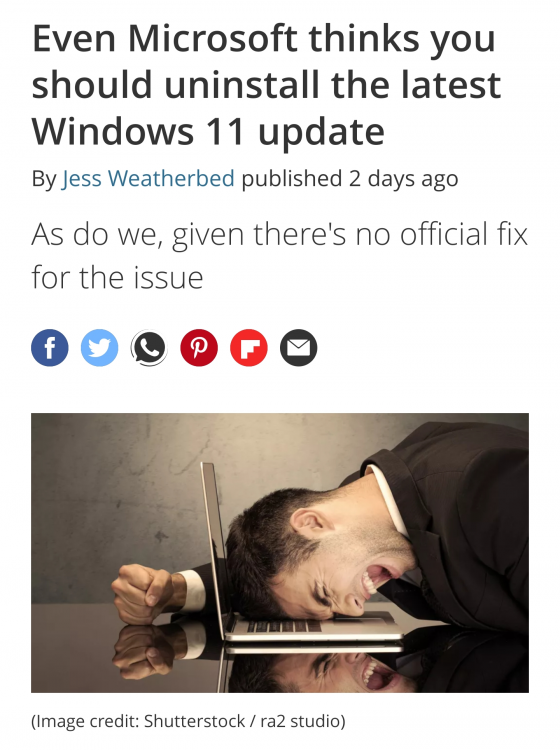Tweet this article via Twitter icon

coord(99,348)
